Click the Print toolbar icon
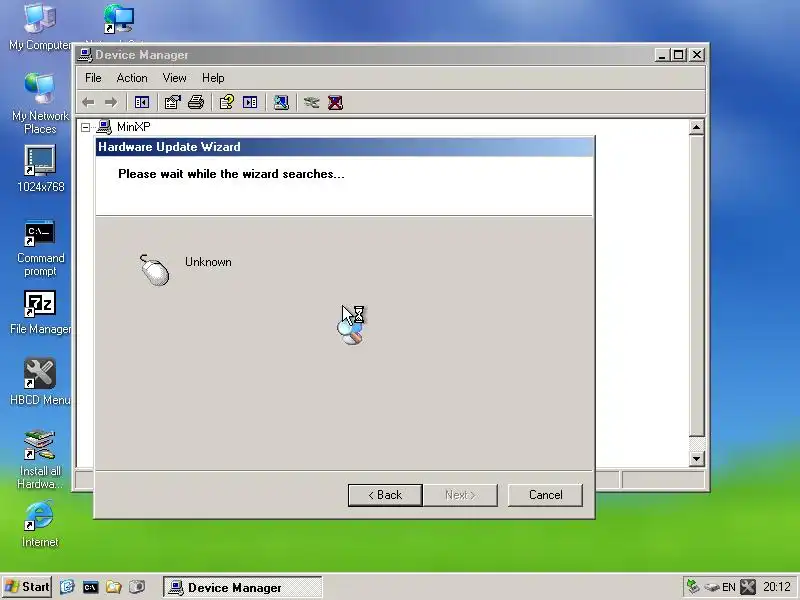 click(x=196, y=103)
